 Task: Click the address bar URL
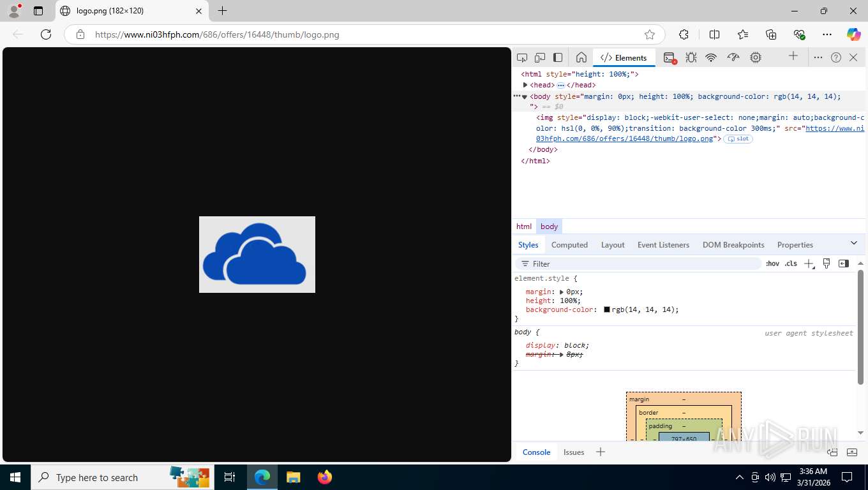[x=217, y=34]
